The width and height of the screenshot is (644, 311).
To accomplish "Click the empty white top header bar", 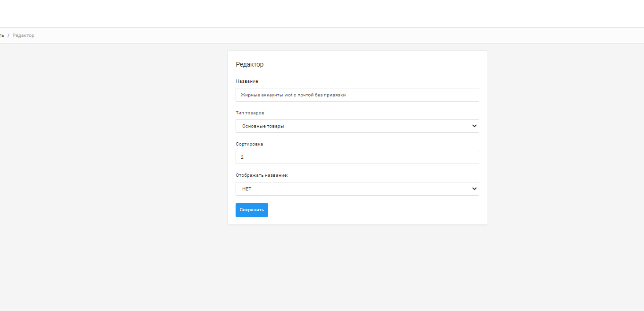I will click(x=322, y=14).
